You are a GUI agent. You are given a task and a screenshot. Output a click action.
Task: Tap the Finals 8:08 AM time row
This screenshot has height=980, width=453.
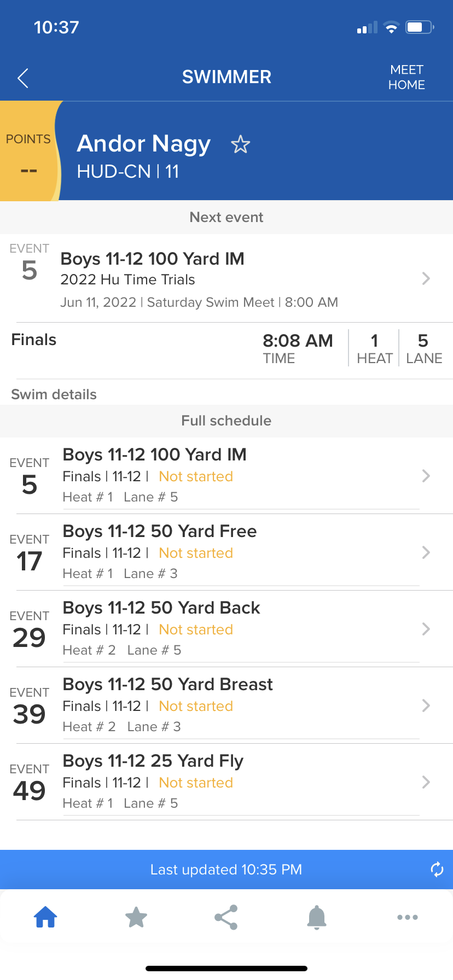(297, 348)
